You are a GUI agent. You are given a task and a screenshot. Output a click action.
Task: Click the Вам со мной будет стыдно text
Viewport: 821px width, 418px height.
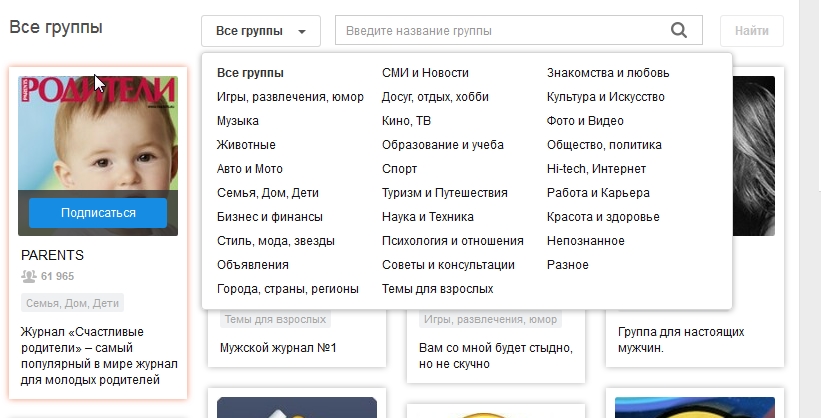[495, 356]
